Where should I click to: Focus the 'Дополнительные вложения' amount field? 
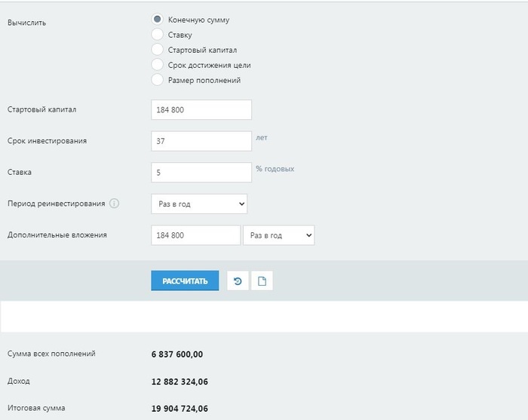[x=195, y=235]
